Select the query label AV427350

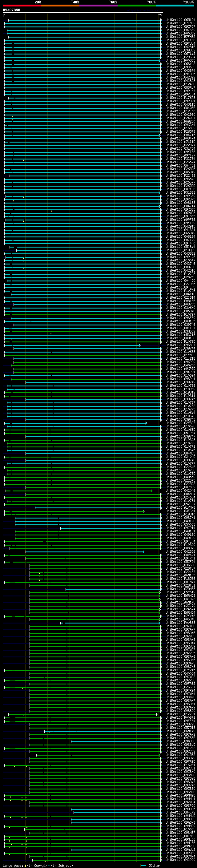tap(11, 10)
